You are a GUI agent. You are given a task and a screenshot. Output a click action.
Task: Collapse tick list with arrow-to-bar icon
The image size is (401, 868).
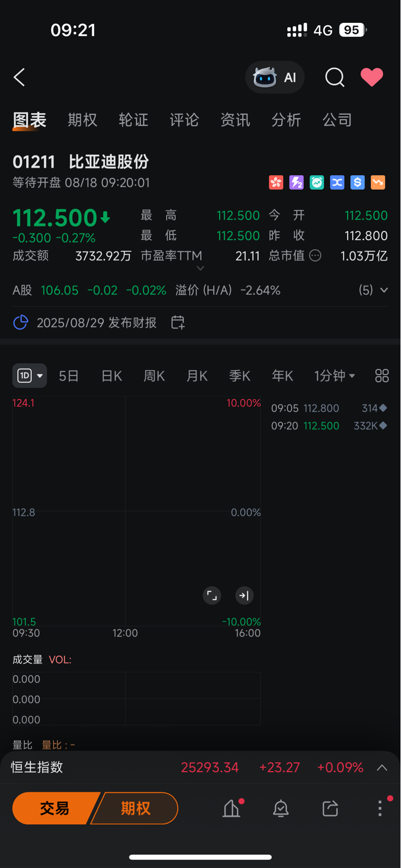244,595
